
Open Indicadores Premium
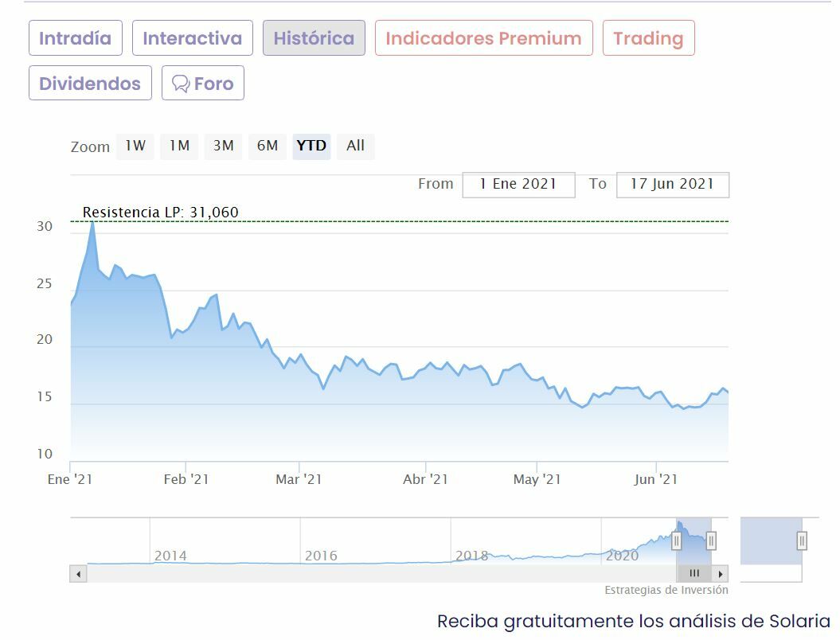pyautogui.click(x=483, y=38)
